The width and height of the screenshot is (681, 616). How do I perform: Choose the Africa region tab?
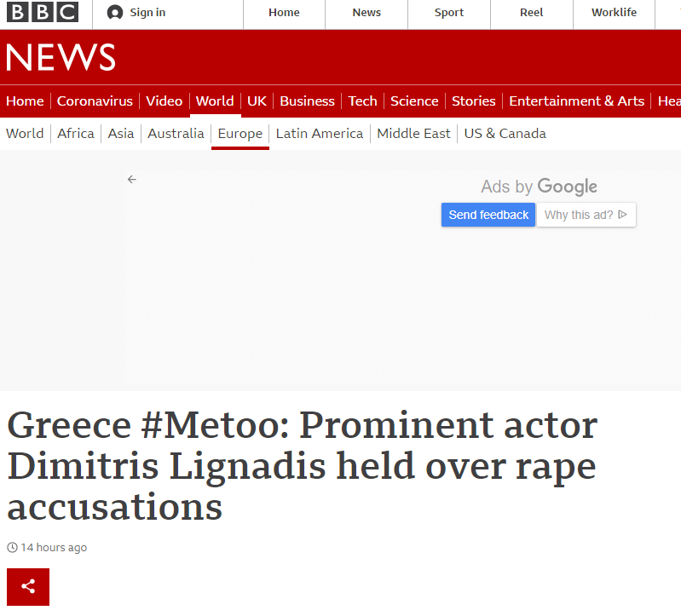pyautogui.click(x=76, y=133)
